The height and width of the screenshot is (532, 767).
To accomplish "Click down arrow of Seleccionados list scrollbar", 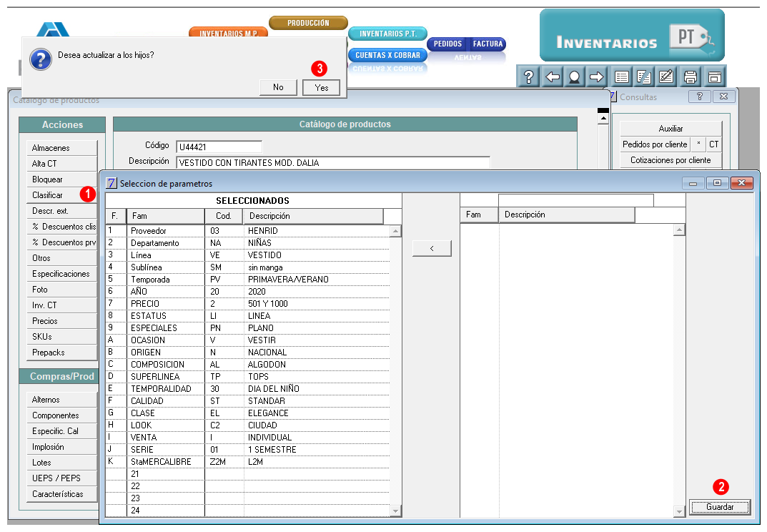I will pyautogui.click(x=396, y=511).
